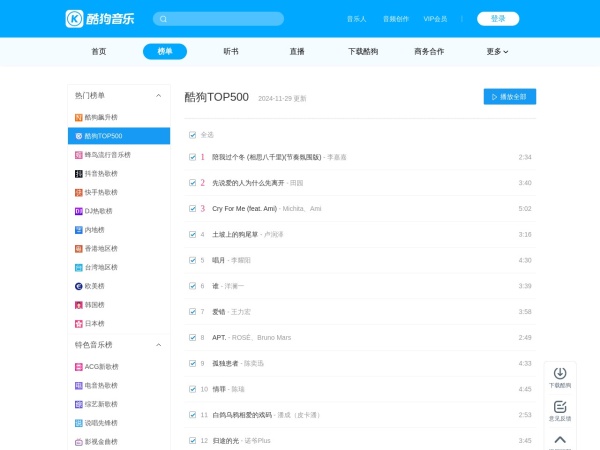Image resolution: width=600 pixels, height=450 pixels.
Task: Collapse the 热门榜单 section
Action: point(158,96)
